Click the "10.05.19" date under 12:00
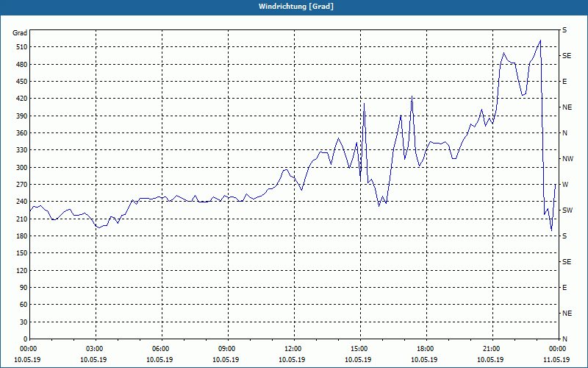This screenshot has width=588, height=368. click(292, 360)
